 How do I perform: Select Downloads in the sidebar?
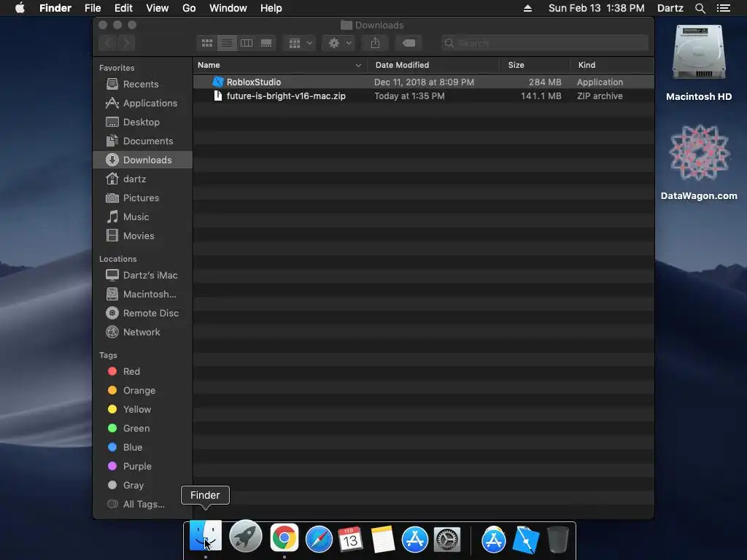coord(142,160)
